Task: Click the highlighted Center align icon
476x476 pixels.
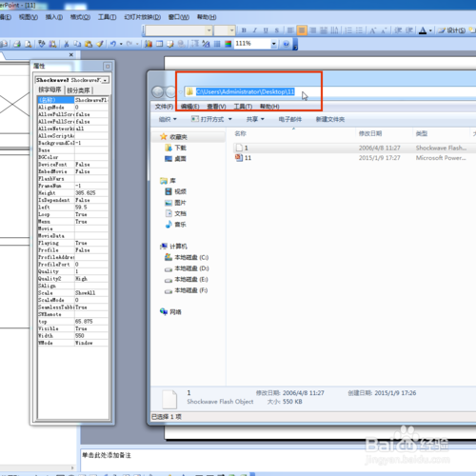Action: (x=302, y=30)
